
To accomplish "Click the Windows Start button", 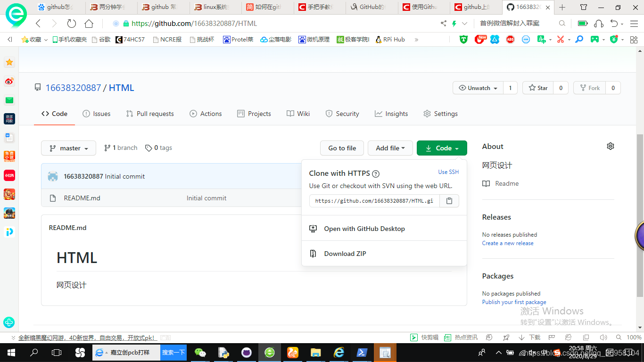I will (x=11, y=353).
